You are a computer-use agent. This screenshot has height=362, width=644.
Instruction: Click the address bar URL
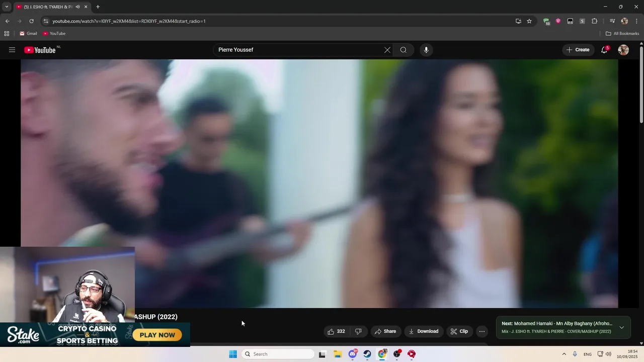(x=129, y=21)
